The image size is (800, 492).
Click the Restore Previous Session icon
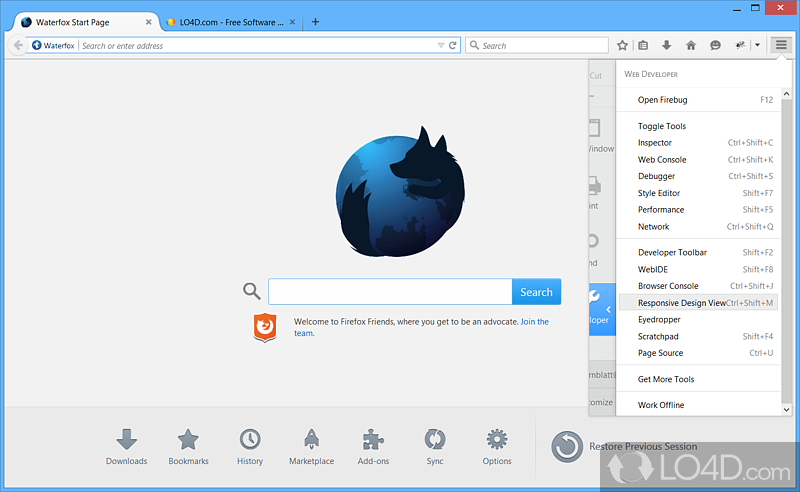pyautogui.click(x=567, y=447)
